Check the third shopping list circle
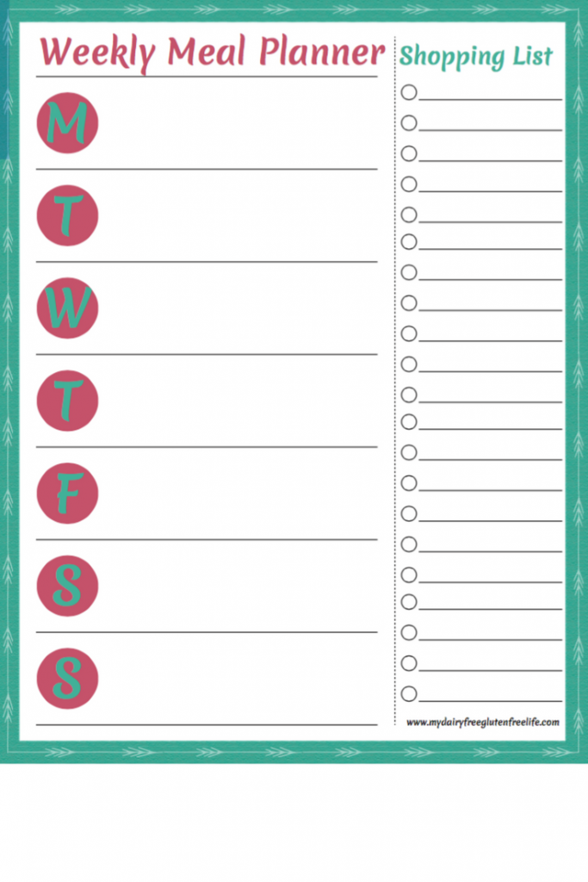Image resolution: width=588 pixels, height=882 pixels. click(x=409, y=153)
